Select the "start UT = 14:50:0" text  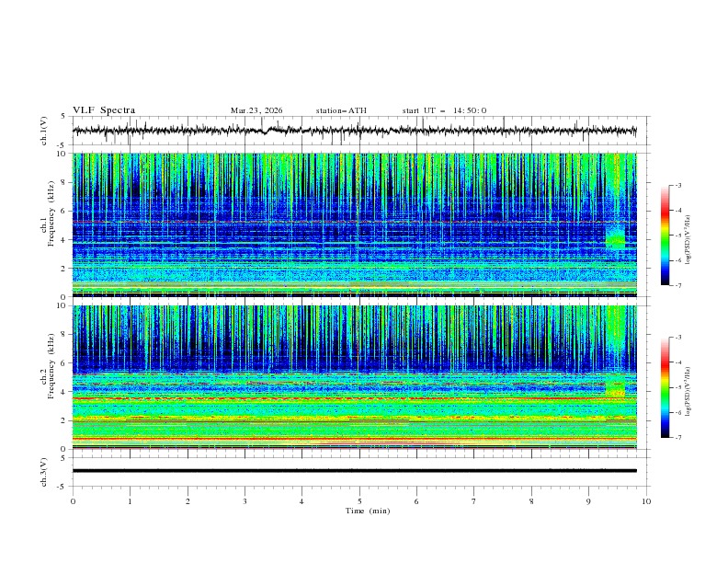click(x=444, y=110)
